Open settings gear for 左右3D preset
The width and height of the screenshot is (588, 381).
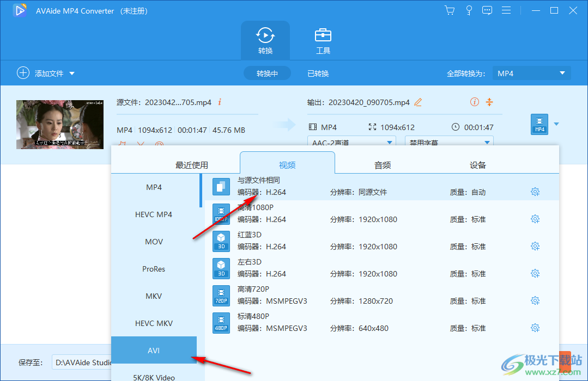(535, 273)
